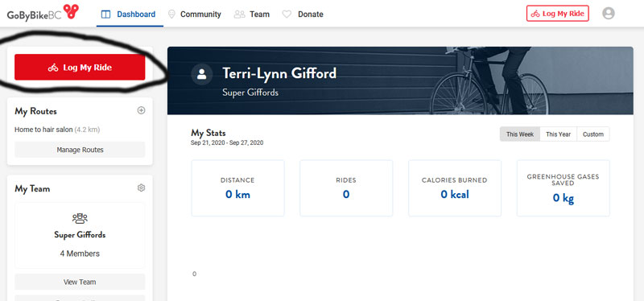Select This Year stats range
This screenshot has width=644, height=301.
click(x=558, y=134)
